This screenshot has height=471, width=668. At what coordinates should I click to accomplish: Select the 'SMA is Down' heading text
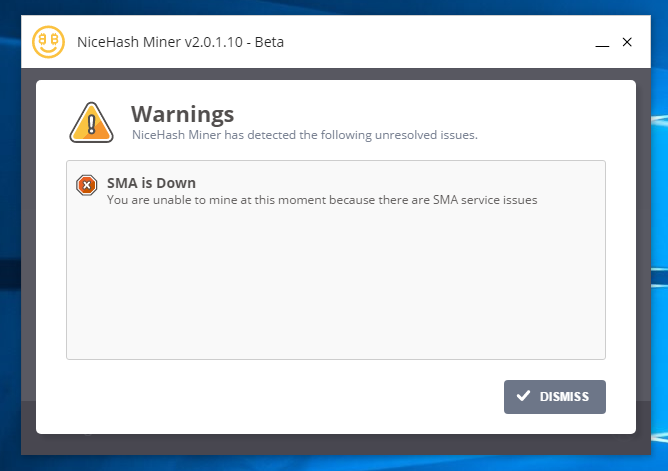tap(151, 183)
